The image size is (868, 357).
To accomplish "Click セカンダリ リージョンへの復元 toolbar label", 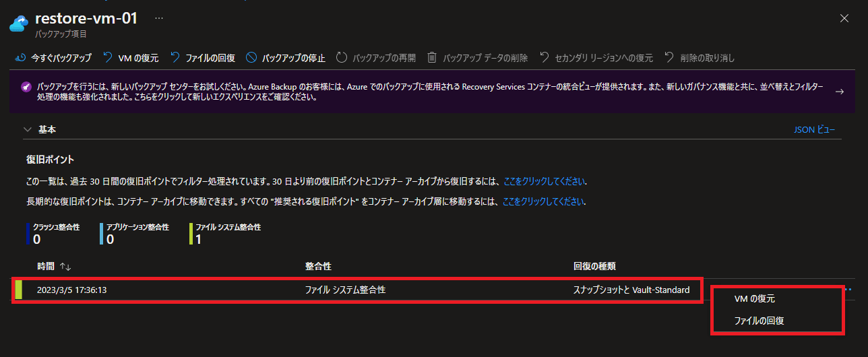I will pos(604,58).
